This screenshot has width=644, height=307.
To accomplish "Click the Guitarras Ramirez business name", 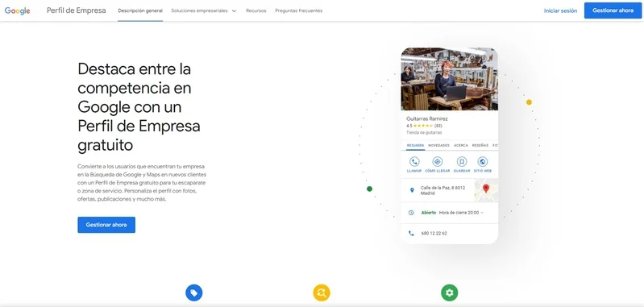I will coord(427,118).
